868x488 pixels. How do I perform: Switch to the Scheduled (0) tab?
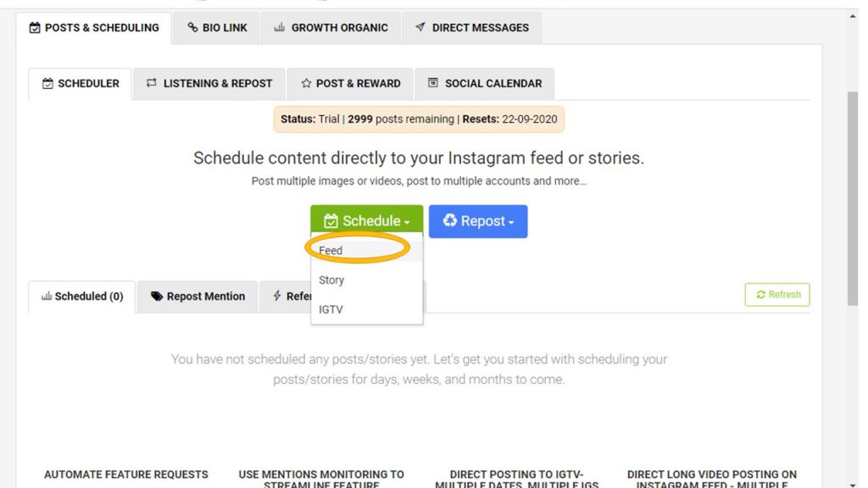click(x=82, y=297)
